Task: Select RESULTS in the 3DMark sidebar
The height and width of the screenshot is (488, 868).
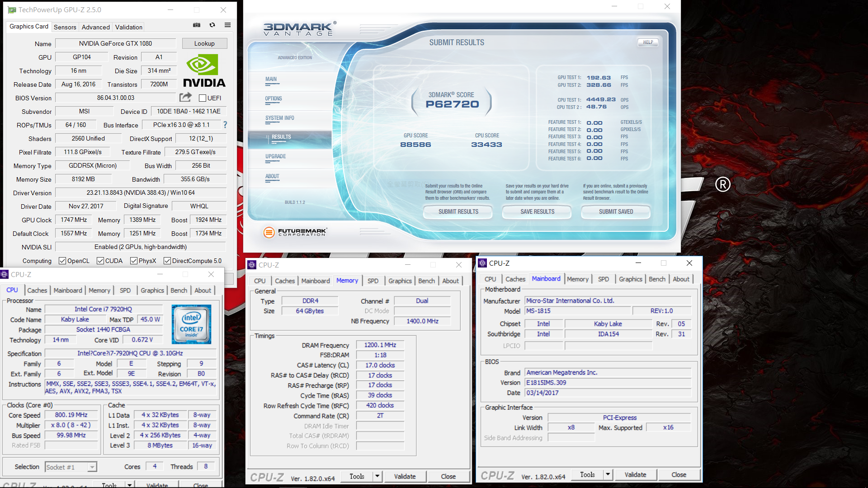Action: (289, 140)
